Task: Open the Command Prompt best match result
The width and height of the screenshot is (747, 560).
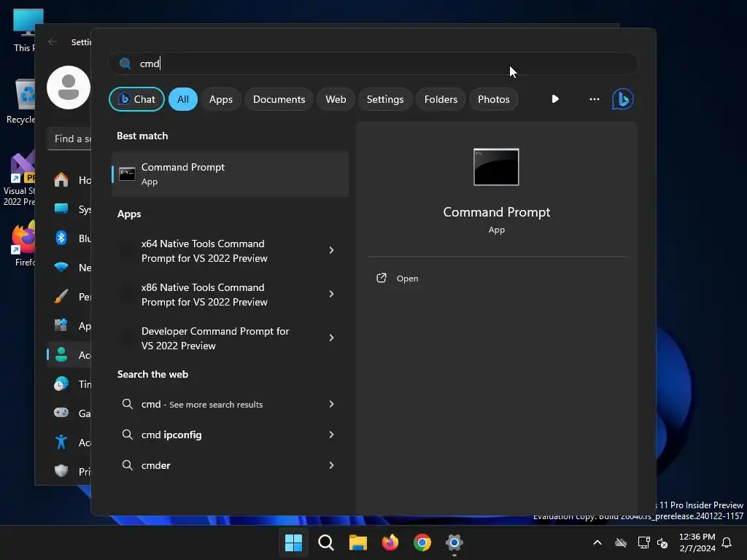Action: [x=230, y=174]
